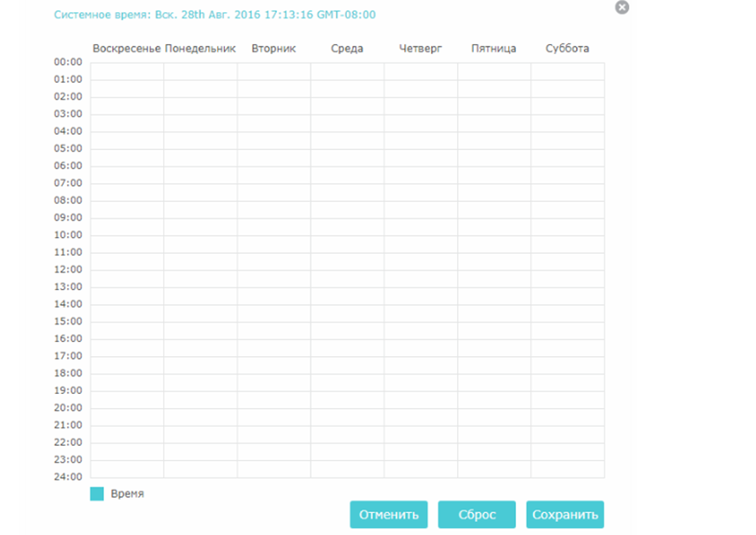Select Среда cell at 05:00

click(x=348, y=158)
